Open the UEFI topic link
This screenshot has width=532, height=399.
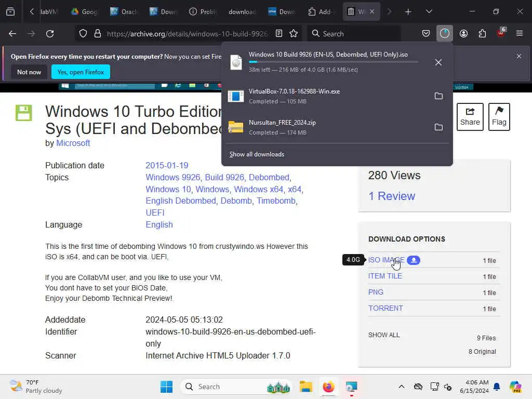[x=155, y=212]
